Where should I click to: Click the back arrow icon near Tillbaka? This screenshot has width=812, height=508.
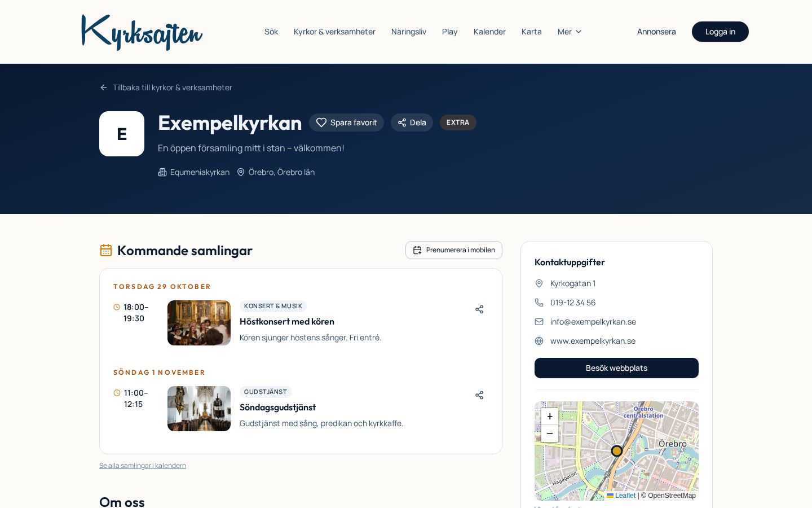[x=104, y=87]
